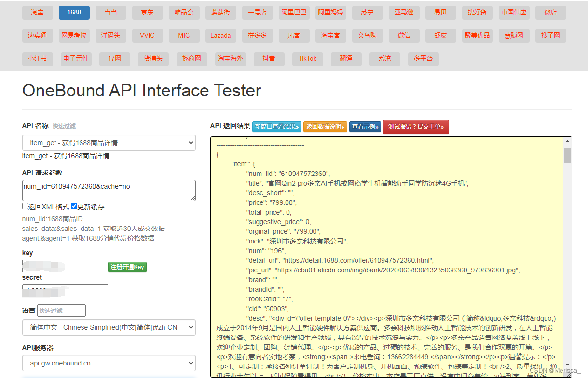Image resolution: width=588 pixels, height=378 pixels.
Task: Select the MIC tab
Action: pos(184,36)
